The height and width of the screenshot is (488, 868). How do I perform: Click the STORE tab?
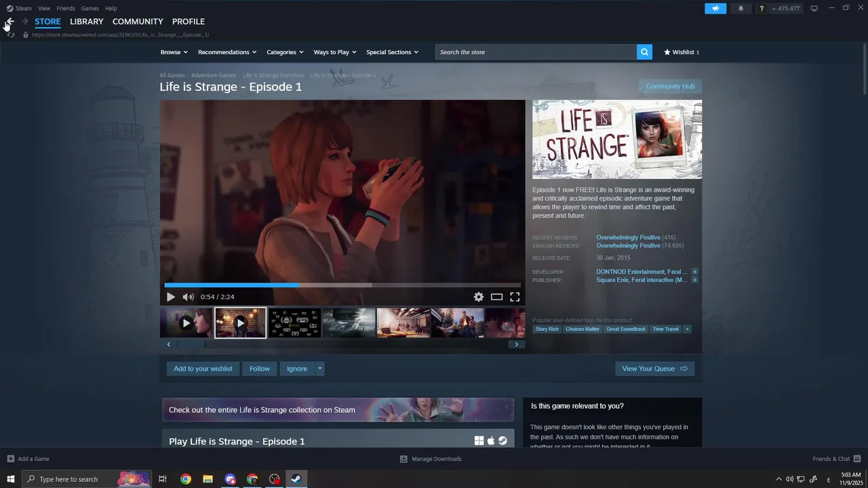[47, 22]
